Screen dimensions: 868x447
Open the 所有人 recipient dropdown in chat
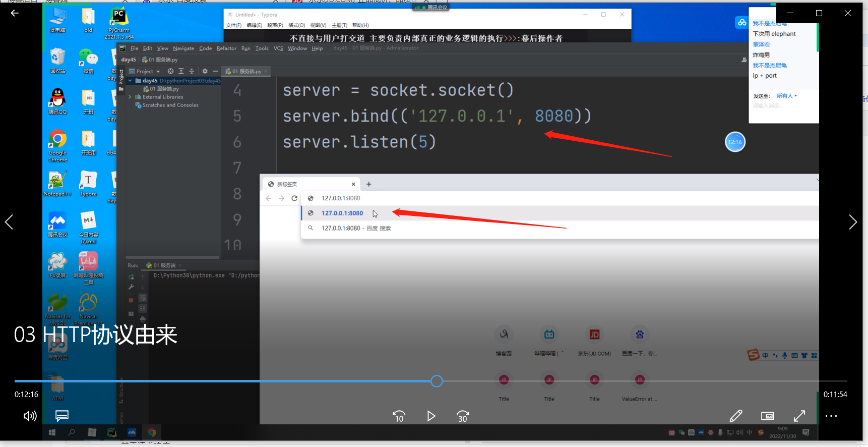[786, 96]
